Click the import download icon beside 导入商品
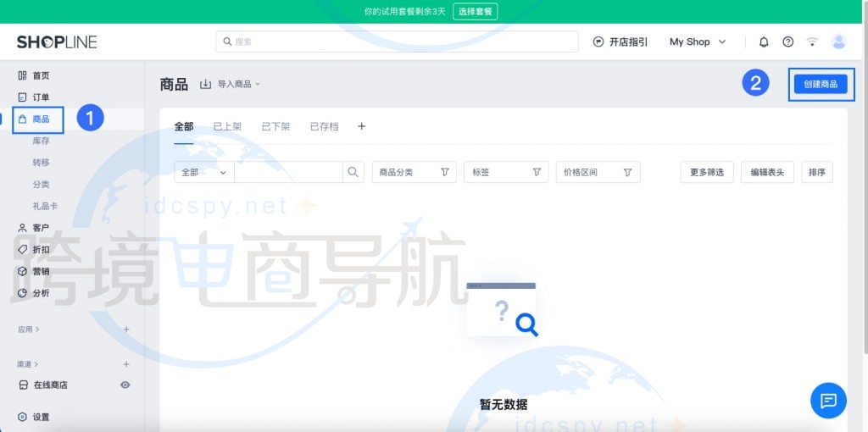868x432 pixels. [205, 84]
